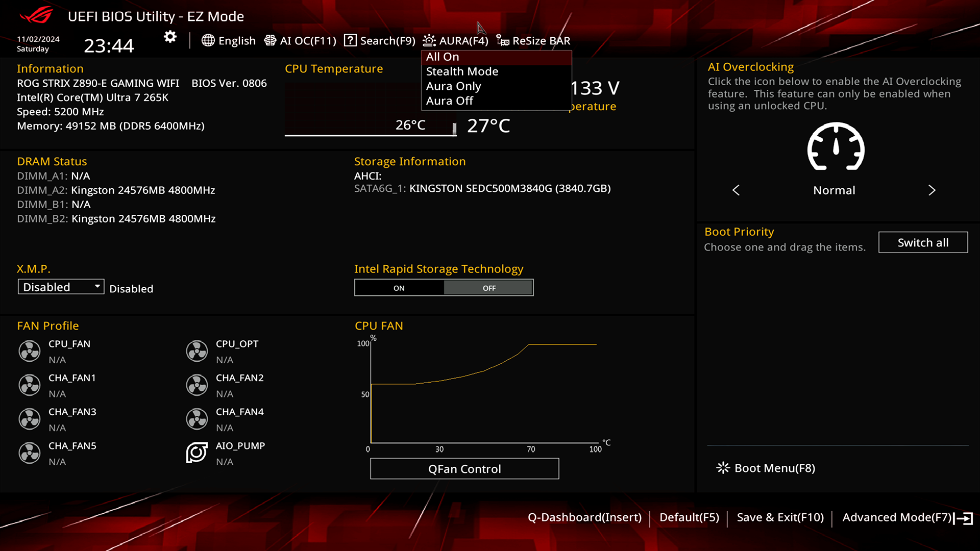Click the Switch all button in Boot Priority
980x551 pixels.
pyautogui.click(x=923, y=242)
